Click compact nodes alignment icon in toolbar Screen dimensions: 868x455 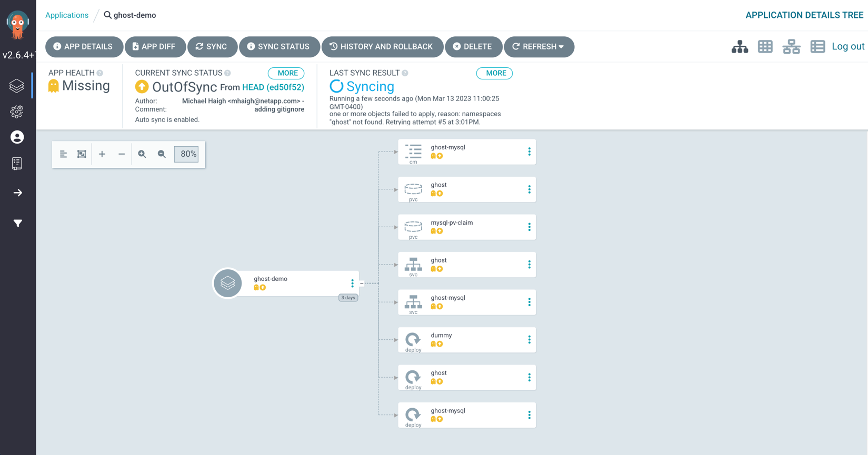tap(63, 154)
